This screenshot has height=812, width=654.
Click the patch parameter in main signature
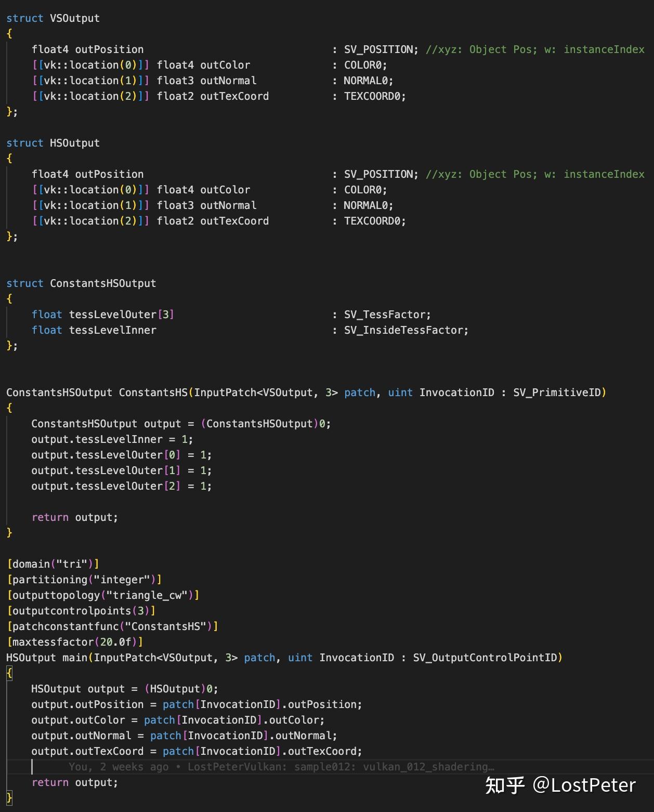[259, 657]
